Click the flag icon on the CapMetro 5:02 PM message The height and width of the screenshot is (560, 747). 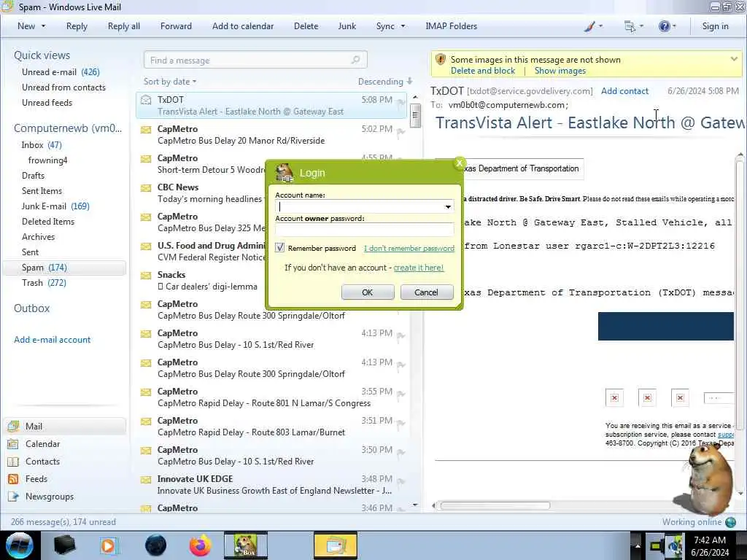pyautogui.click(x=400, y=131)
